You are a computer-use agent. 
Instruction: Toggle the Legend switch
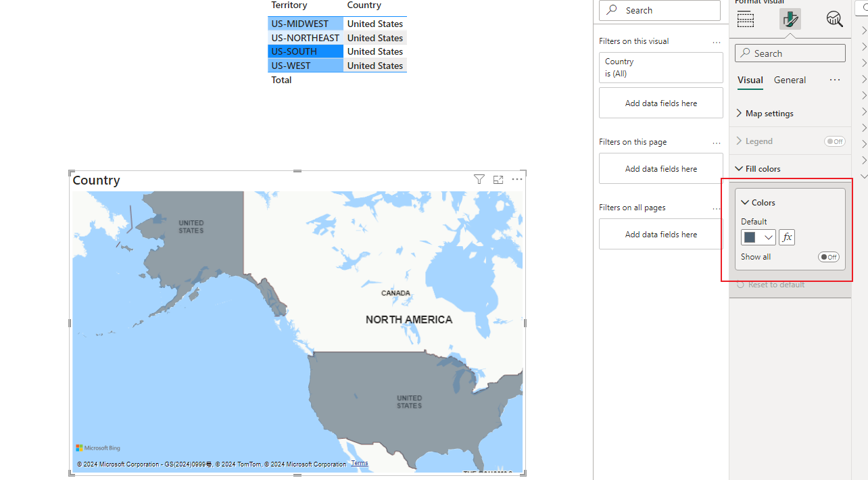click(x=835, y=141)
